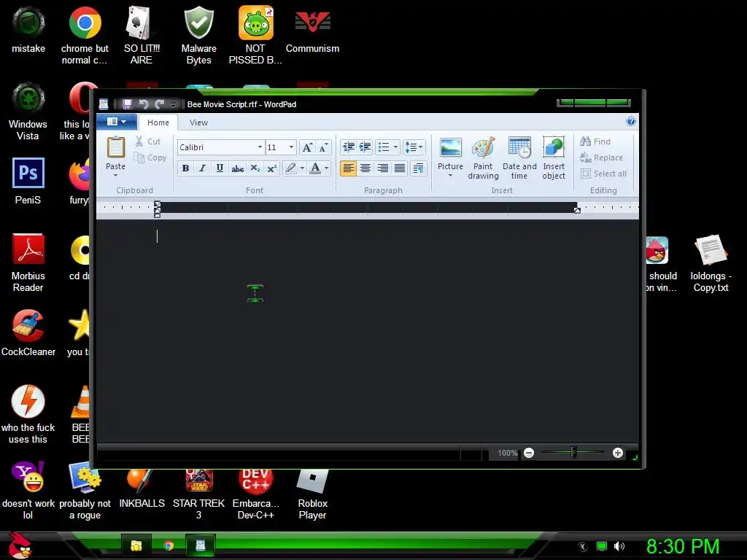Decrease paragraph indent

pyautogui.click(x=349, y=147)
